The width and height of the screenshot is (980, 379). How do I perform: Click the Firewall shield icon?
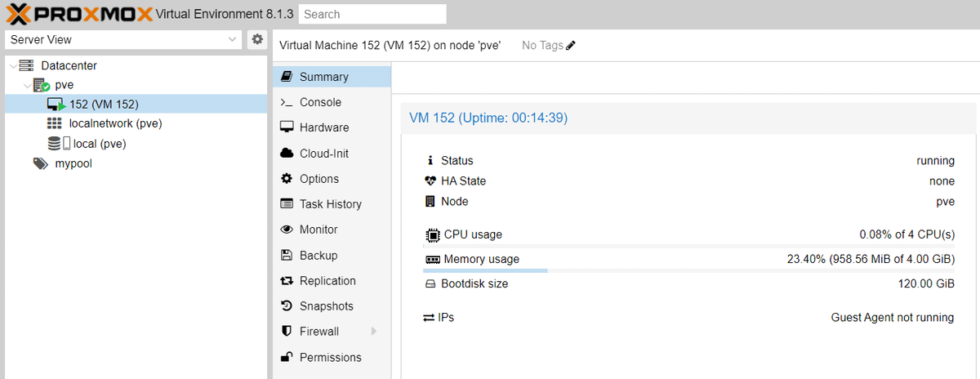tap(286, 331)
